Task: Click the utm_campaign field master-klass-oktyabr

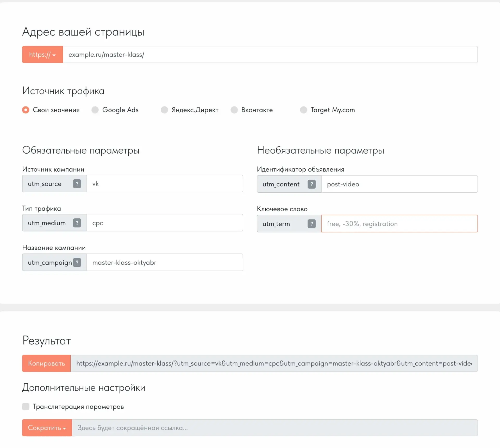Action: tap(165, 262)
